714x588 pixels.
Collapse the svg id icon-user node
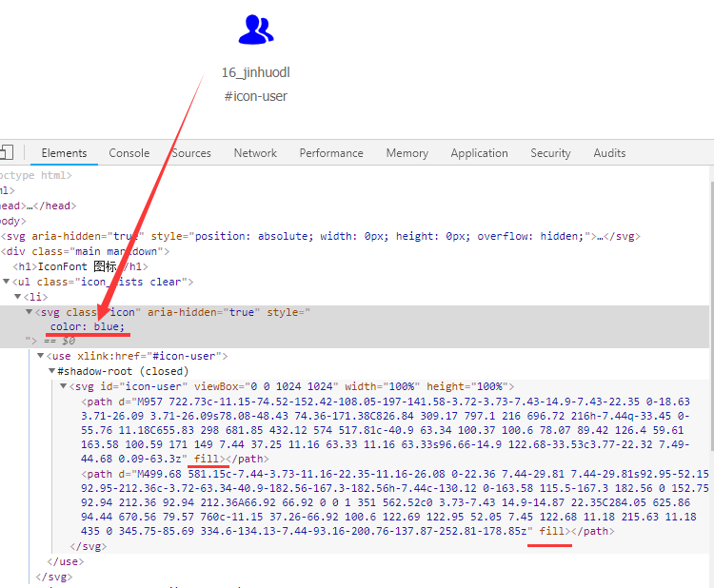coord(63,386)
